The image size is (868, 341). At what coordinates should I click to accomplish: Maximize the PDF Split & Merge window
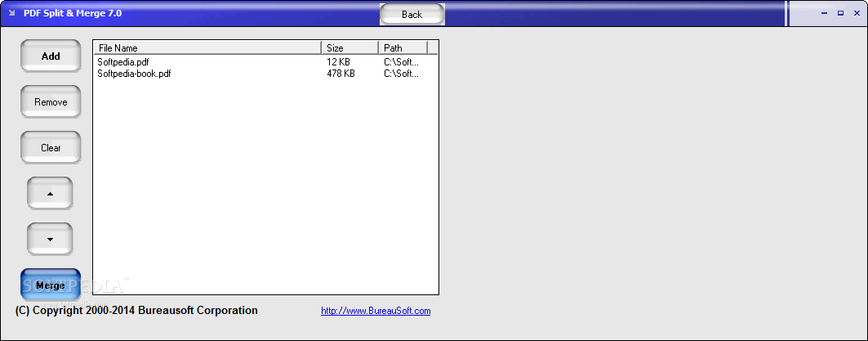tap(840, 13)
